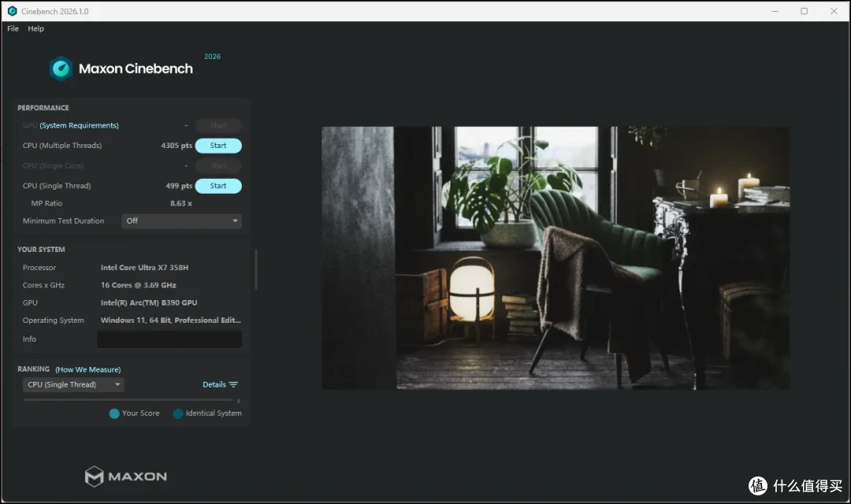Close the Cinebench window
Viewport: 851px width, 504px height.
[834, 11]
